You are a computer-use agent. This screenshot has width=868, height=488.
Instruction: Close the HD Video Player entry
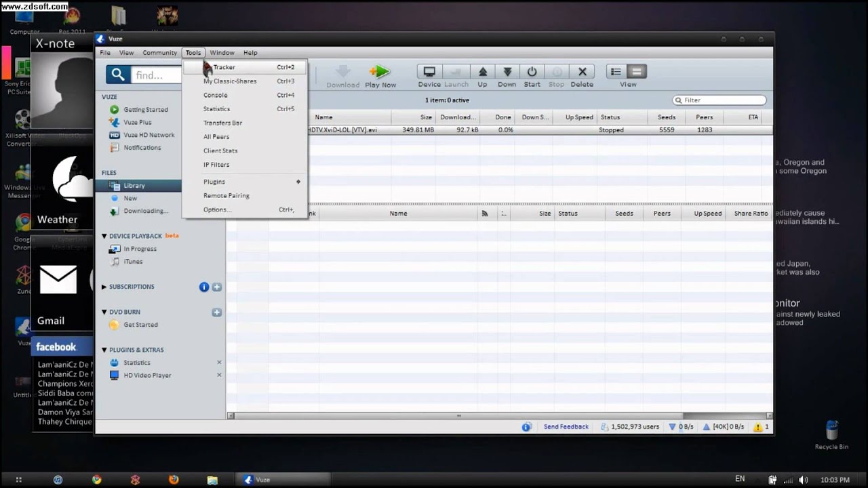pos(219,375)
